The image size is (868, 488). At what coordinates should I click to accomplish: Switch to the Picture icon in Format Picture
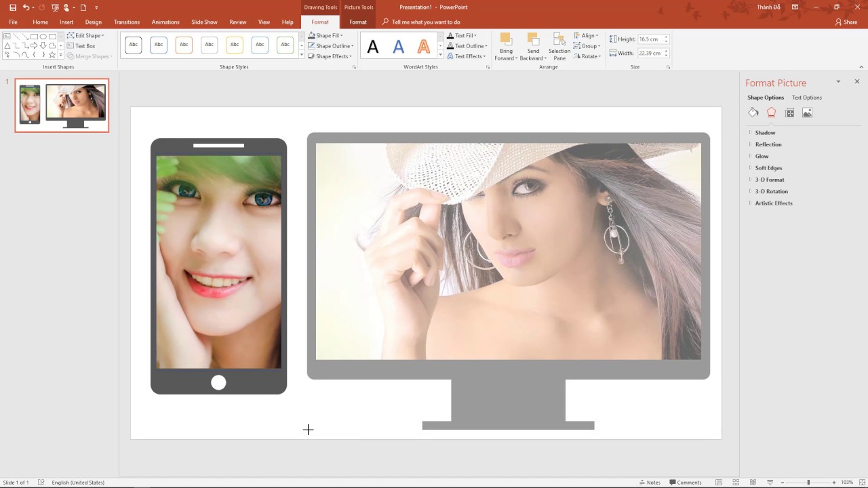pos(807,113)
